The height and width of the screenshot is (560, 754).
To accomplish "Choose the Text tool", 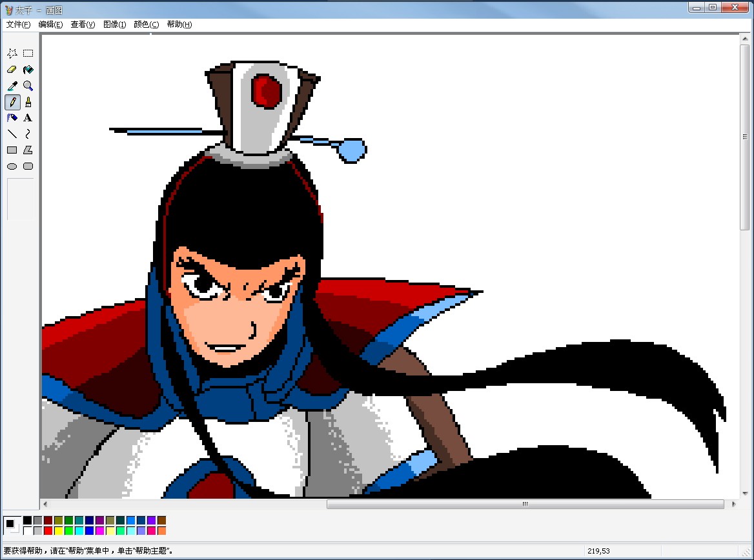I will [x=28, y=118].
